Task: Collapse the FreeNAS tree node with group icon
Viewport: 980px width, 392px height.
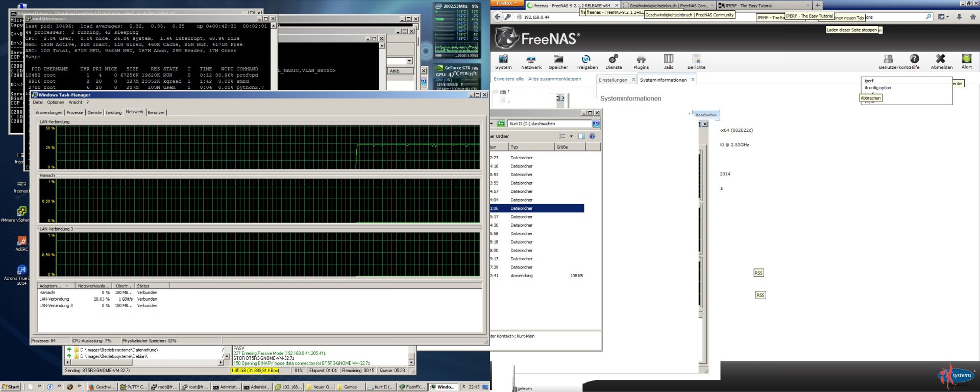Action: click(x=495, y=92)
